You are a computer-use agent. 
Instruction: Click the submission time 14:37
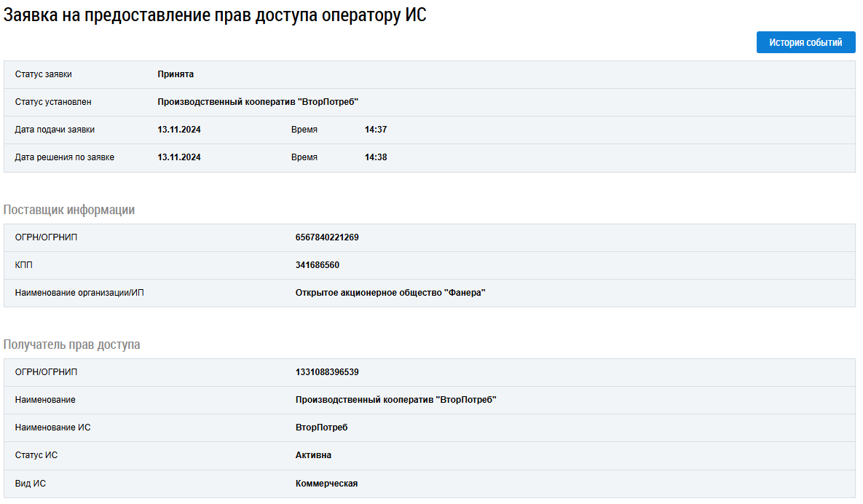coord(376,130)
